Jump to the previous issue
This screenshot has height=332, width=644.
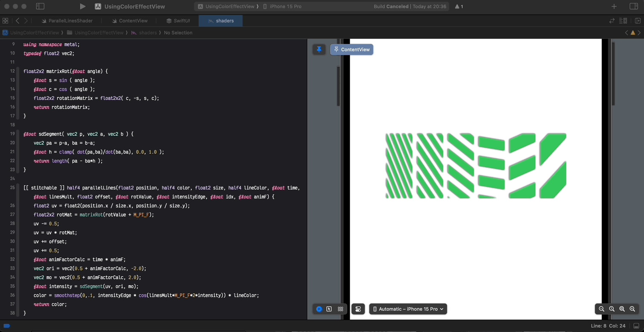(x=626, y=32)
